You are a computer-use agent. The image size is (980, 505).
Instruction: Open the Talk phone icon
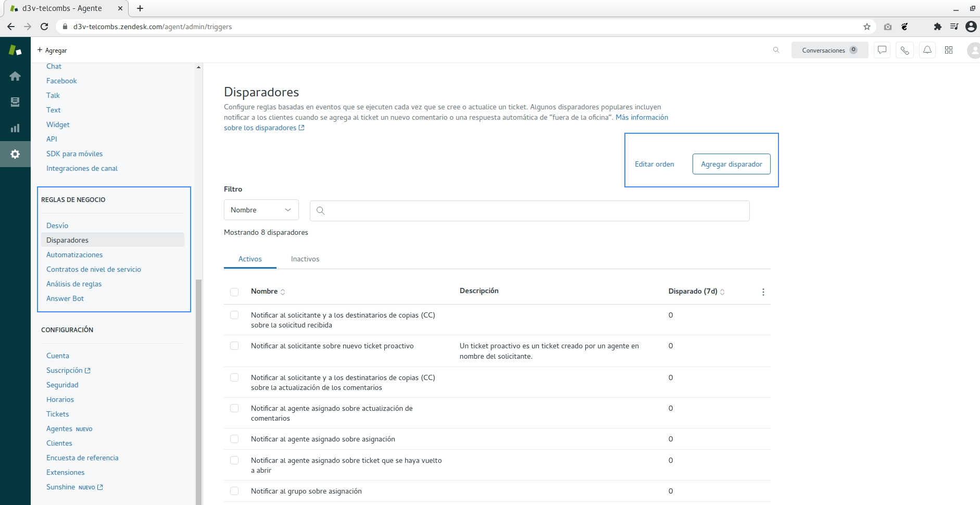pyautogui.click(x=905, y=50)
